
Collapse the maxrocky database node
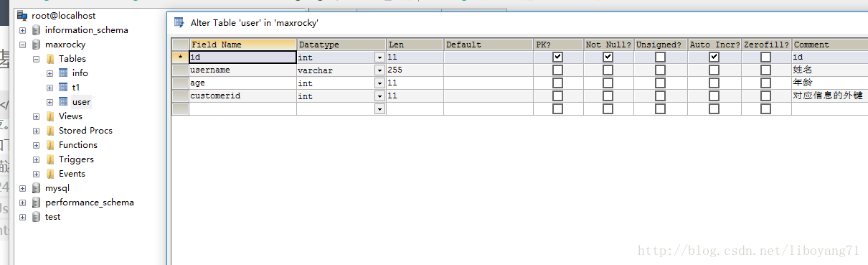(x=23, y=44)
